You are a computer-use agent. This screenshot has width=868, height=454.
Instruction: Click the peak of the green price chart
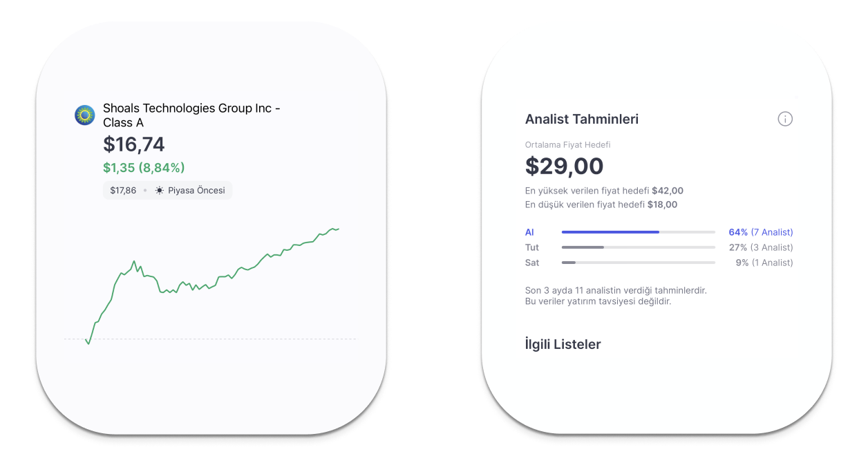click(336, 228)
